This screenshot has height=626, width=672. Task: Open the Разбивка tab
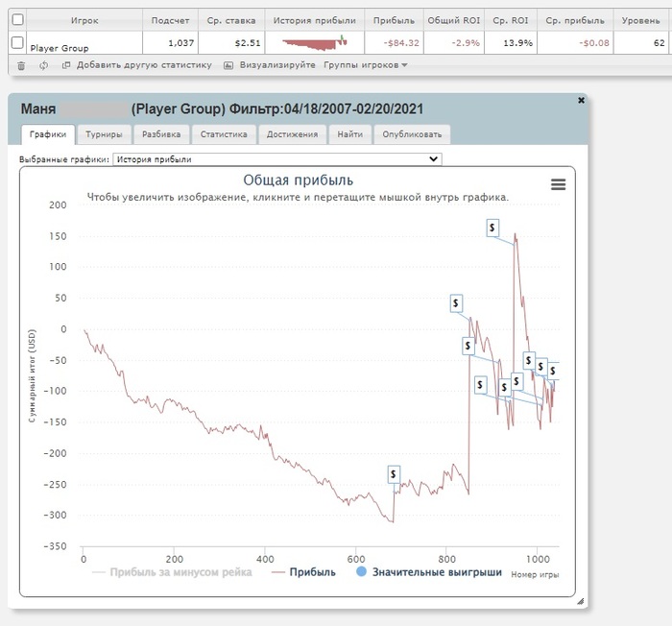(x=161, y=134)
